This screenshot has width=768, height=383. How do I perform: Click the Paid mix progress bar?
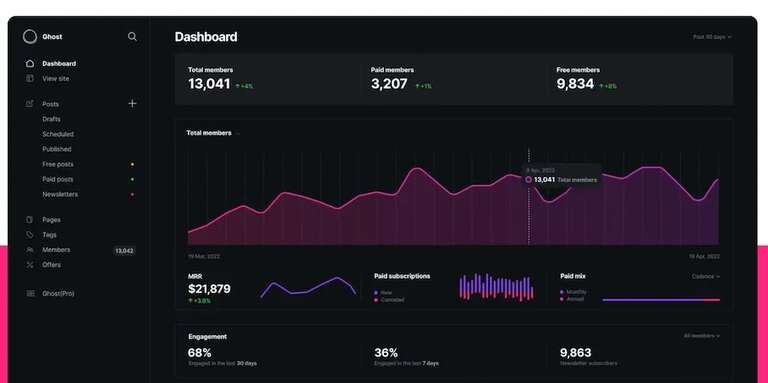(661, 300)
